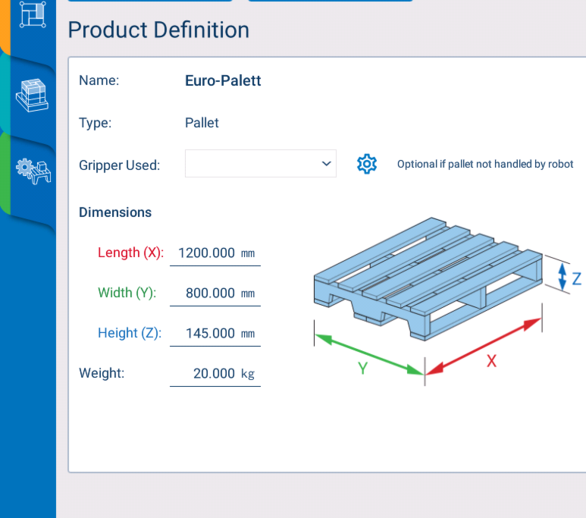Select the teal sidebar tab
586x518 pixels.
pos(5,93)
